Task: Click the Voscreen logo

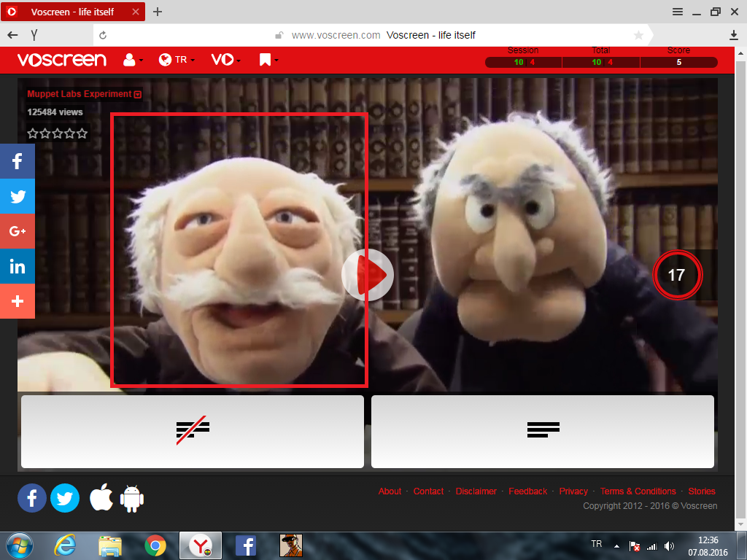Action: (62, 60)
